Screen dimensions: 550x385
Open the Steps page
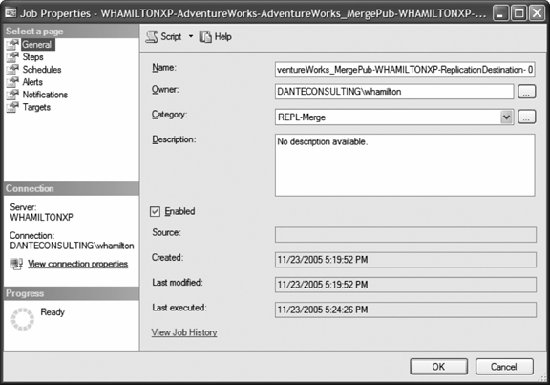pyautogui.click(x=33, y=57)
